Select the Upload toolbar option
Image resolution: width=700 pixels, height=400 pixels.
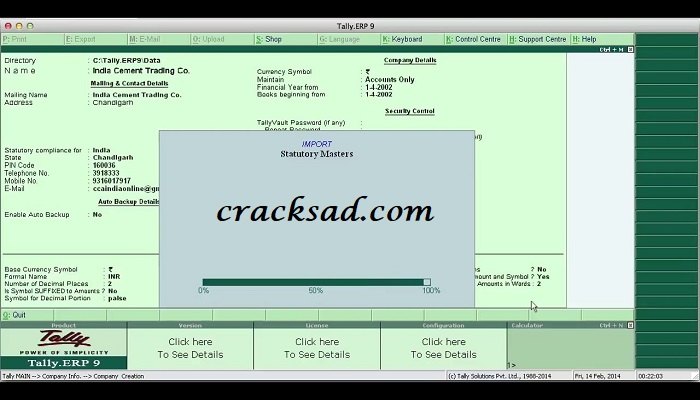(x=222, y=39)
